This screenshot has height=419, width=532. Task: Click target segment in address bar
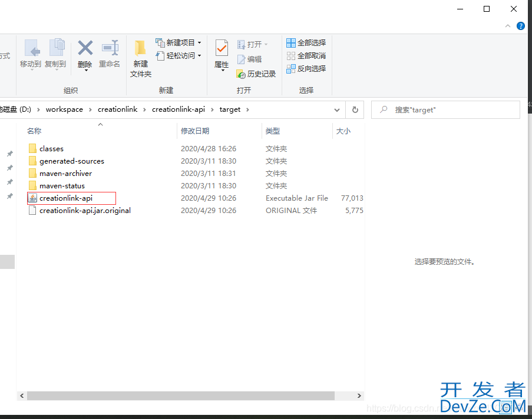230,109
